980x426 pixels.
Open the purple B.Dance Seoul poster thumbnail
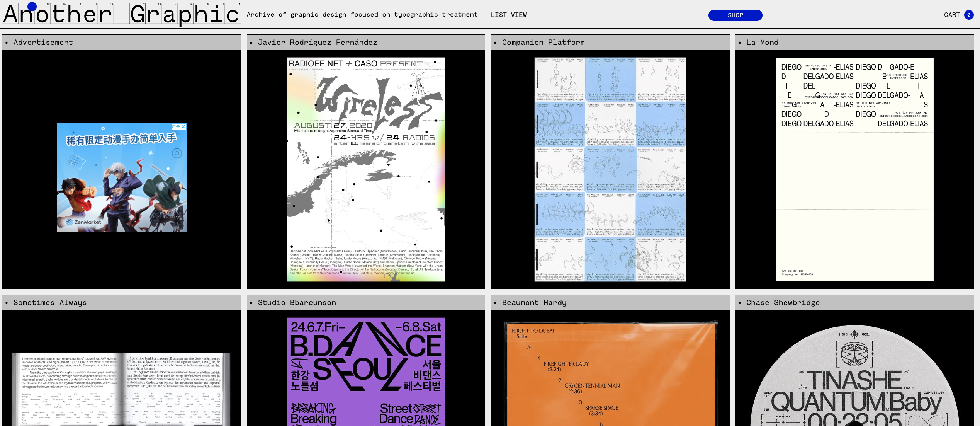366,372
